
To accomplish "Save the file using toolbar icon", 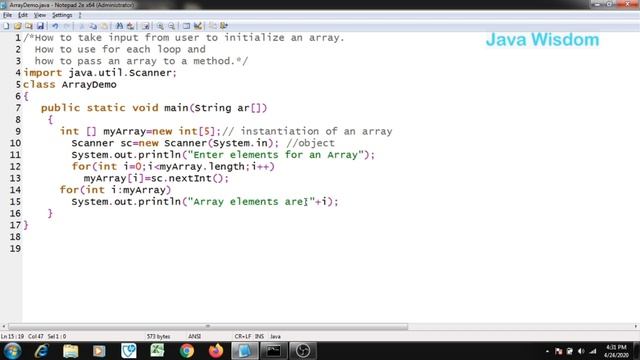I will [x=40, y=26].
